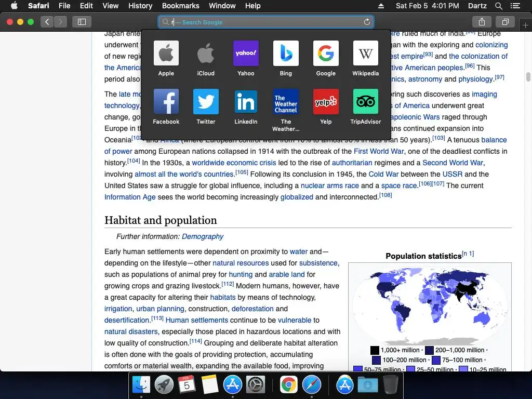This screenshot has width=532, height=399.
Task: Click the Search Google address field
Action: tap(265, 22)
